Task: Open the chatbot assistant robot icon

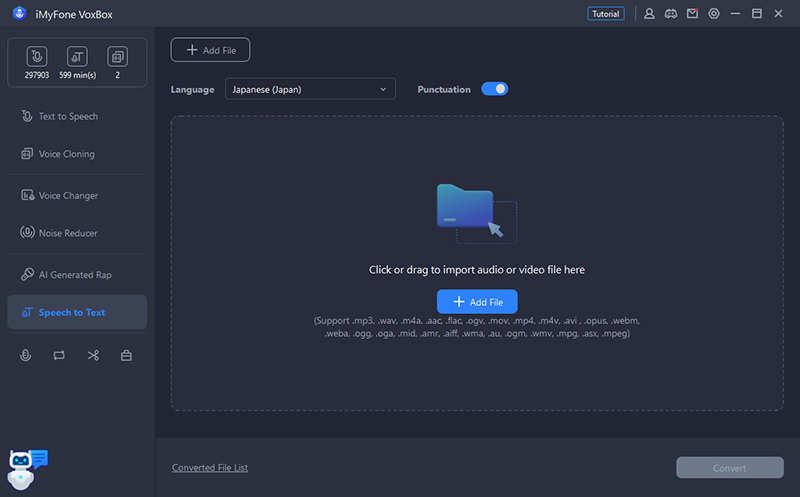Action: coord(27,469)
